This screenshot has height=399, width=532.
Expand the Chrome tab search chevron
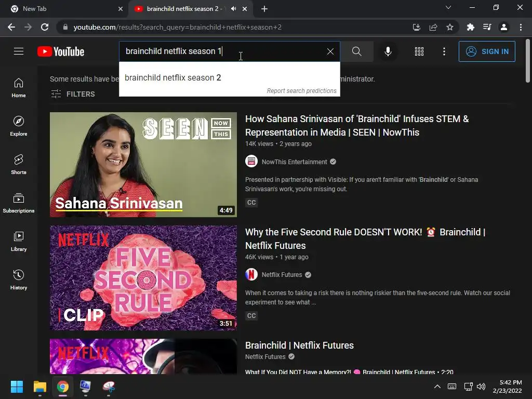click(x=448, y=7)
